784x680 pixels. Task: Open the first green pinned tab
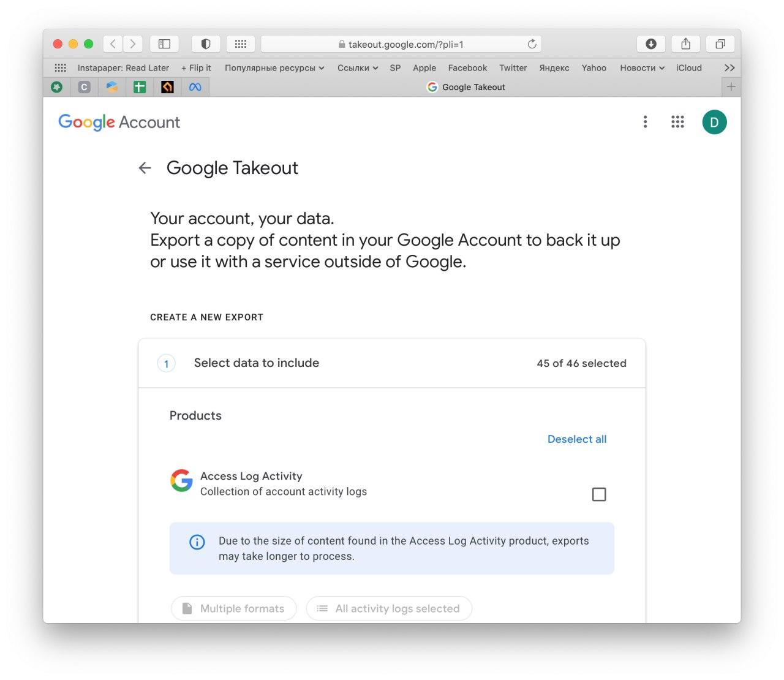click(x=57, y=87)
